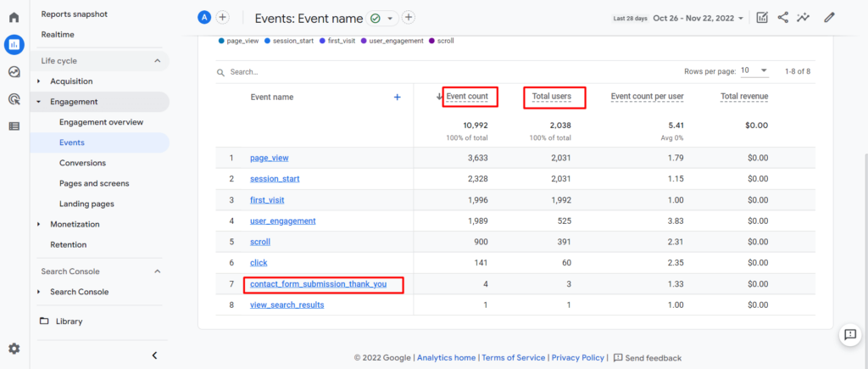Collapse the Life cycle section

pyautogui.click(x=157, y=61)
